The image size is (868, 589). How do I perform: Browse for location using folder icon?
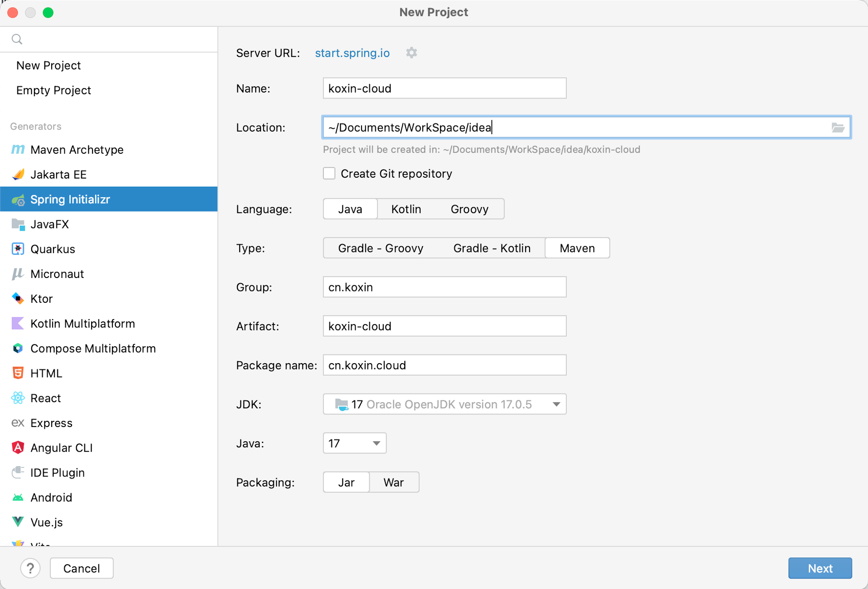tap(838, 127)
